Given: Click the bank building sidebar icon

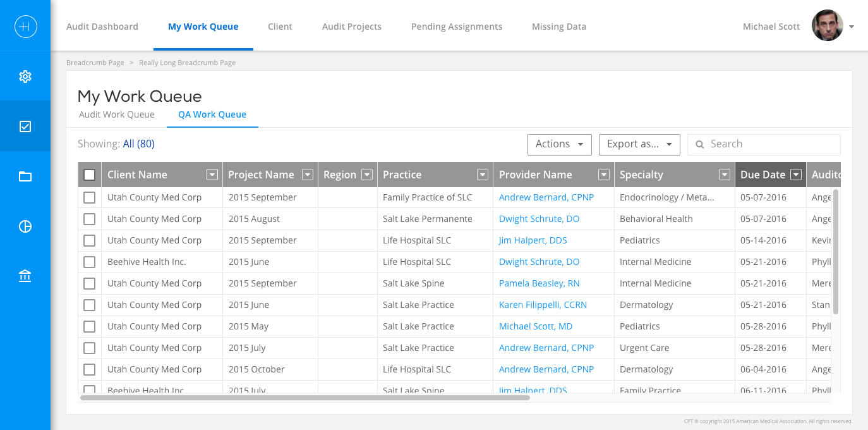Looking at the screenshot, I should click(25, 276).
